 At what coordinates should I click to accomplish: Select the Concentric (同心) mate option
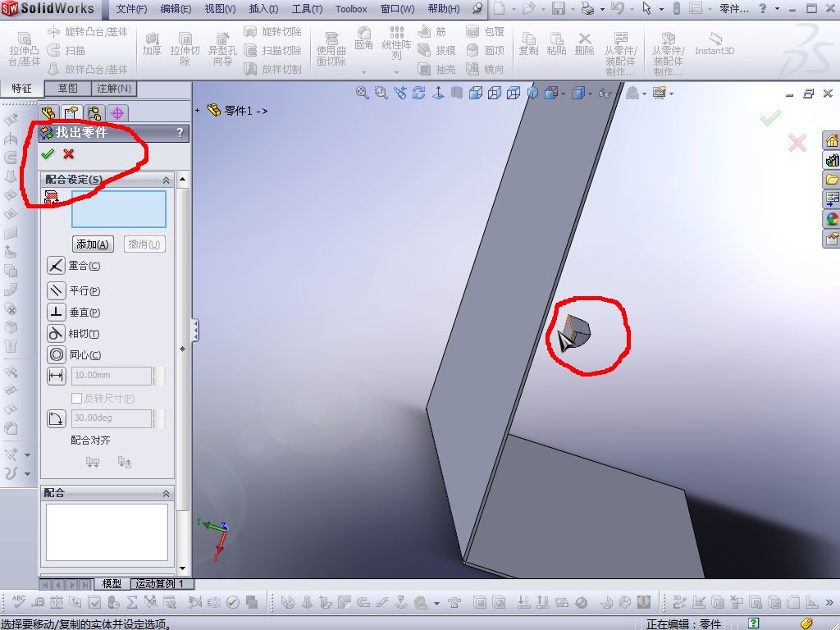(x=74, y=354)
